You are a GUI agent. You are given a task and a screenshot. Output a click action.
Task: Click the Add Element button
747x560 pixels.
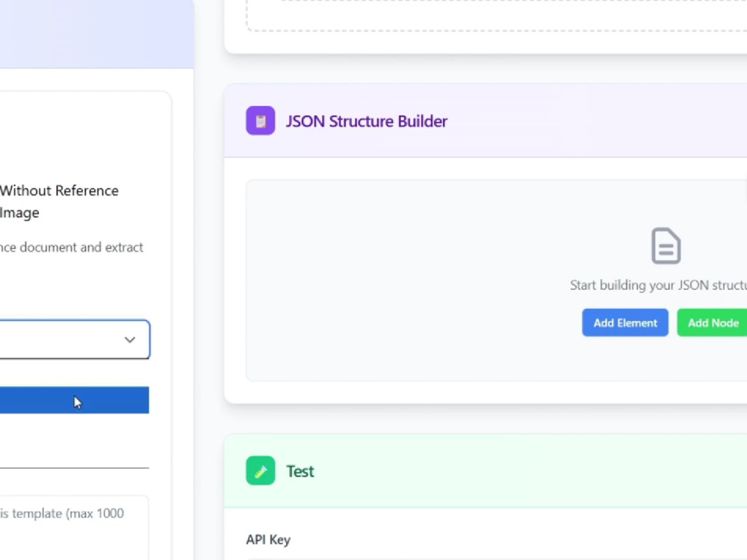click(625, 323)
